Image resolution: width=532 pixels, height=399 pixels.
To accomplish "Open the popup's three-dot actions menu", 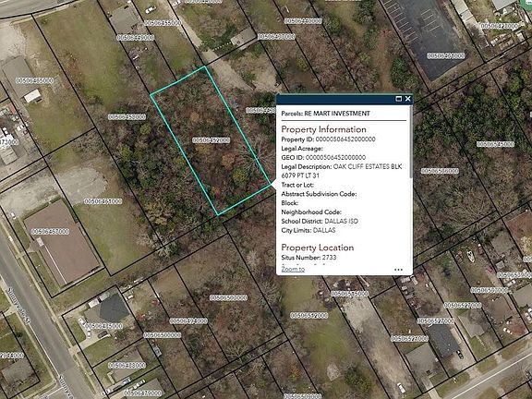I will click(x=399, y=270).
